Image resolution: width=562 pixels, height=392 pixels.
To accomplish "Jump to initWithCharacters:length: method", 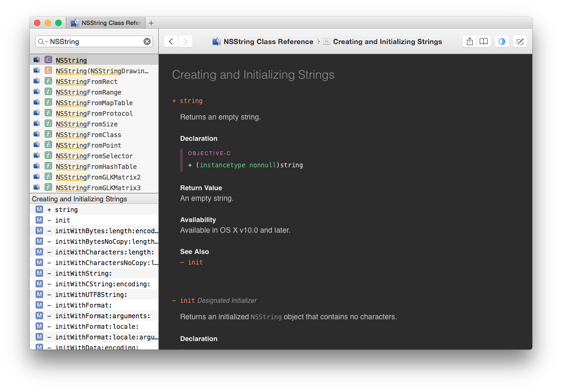I will click(x=94, y=252).
